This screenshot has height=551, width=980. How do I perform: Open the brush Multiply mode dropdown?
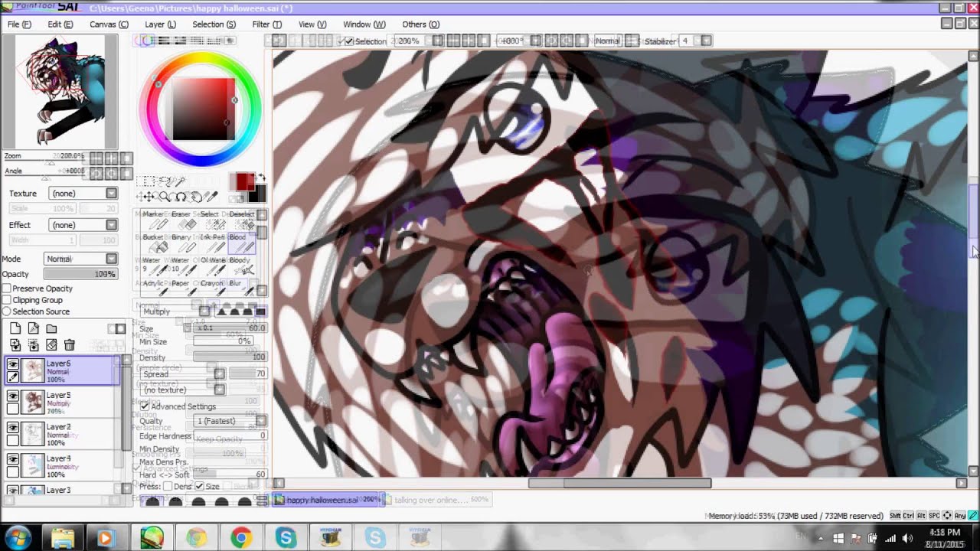tap(175, 311)
